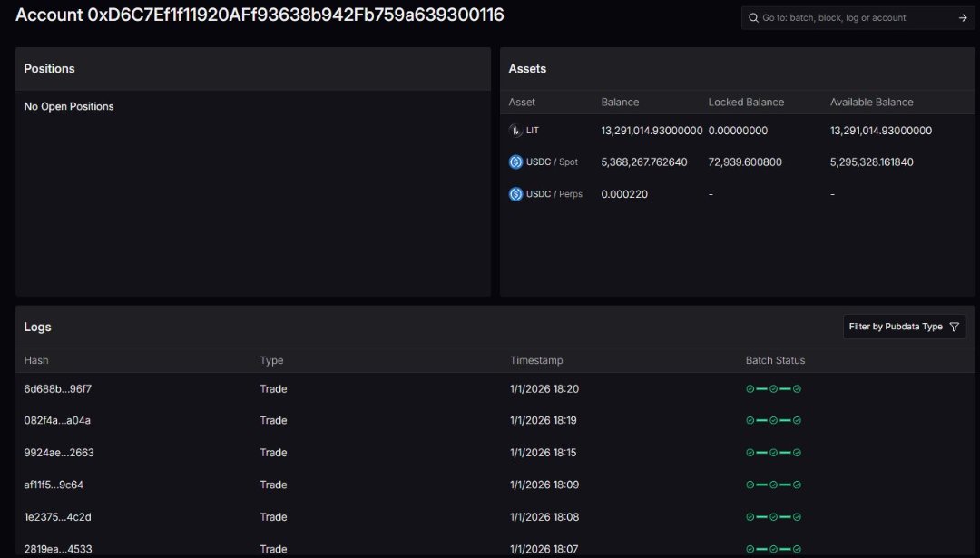
Task: Click the Timestamp column header
Action: click(536, 360)
